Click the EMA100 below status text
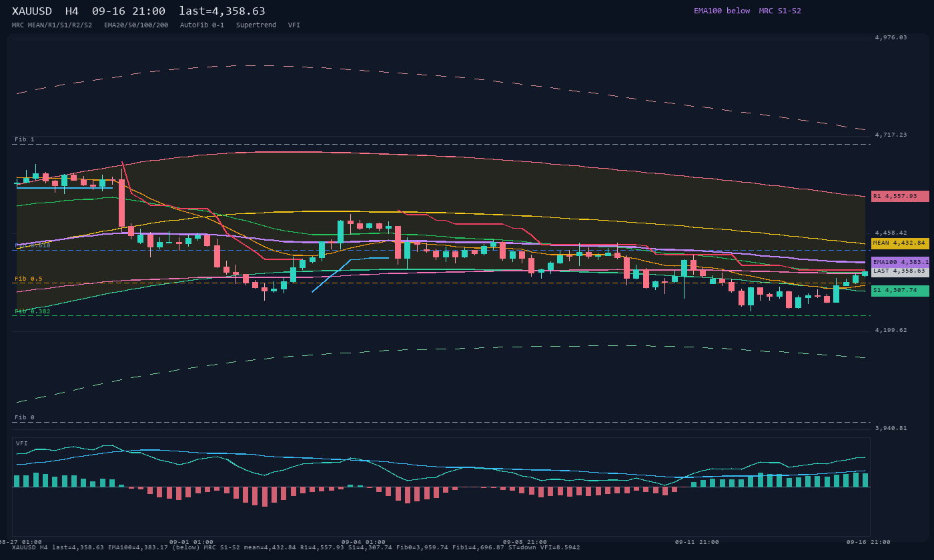Image resolution: width=934 pixels, height=560 pixels. click(722, 11)
